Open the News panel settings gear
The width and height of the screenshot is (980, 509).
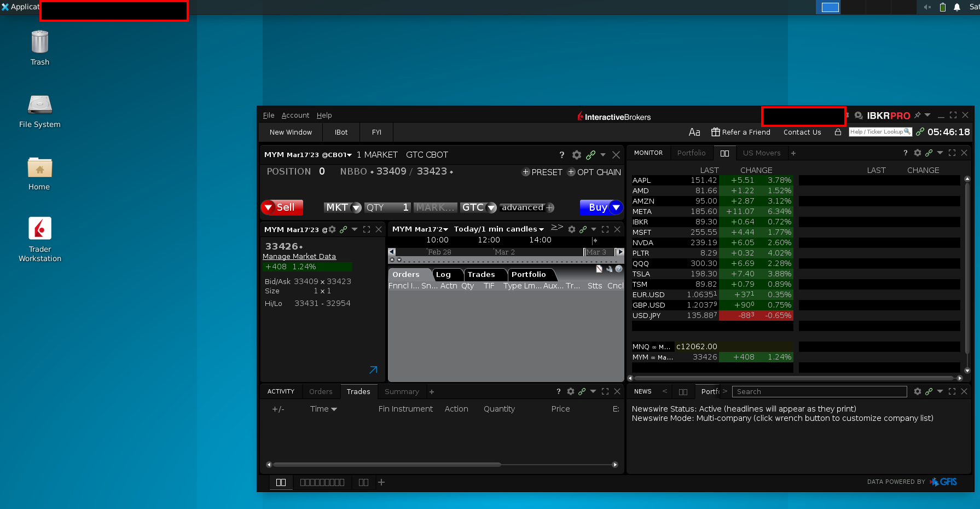coord(918,391)
